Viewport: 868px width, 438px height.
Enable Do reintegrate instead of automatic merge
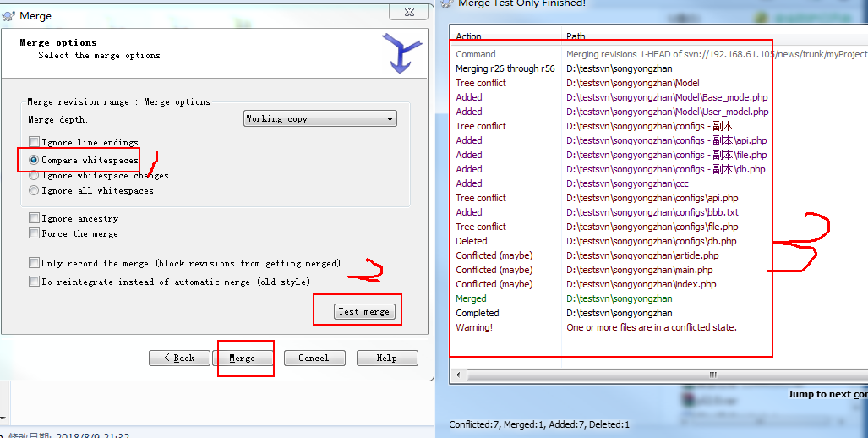coord(35,282)
